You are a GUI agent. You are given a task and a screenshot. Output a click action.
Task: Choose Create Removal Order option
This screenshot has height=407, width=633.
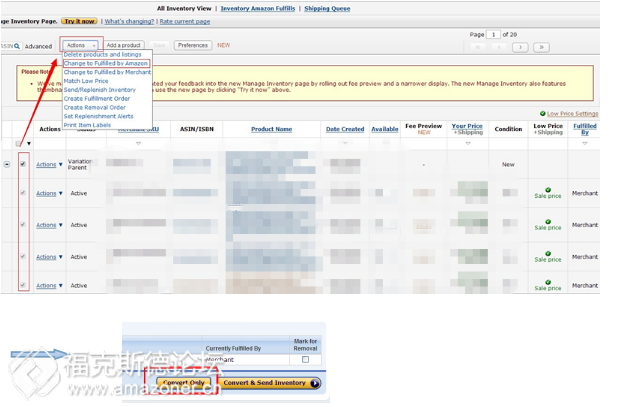click(94, 107)
